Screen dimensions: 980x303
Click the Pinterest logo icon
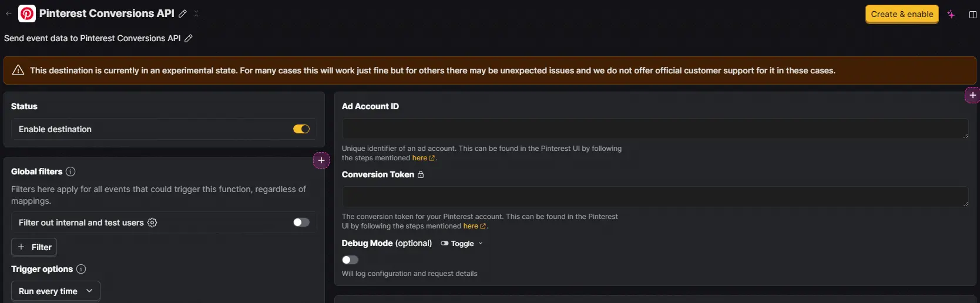click(x=27, y=14)
